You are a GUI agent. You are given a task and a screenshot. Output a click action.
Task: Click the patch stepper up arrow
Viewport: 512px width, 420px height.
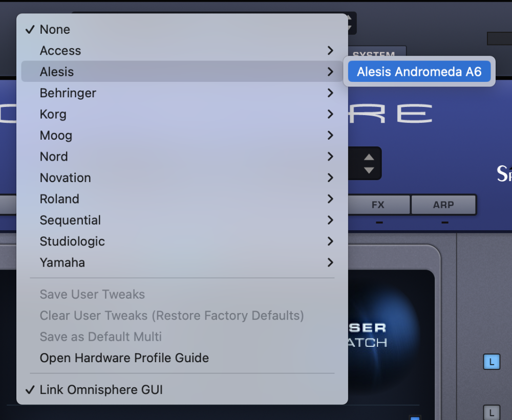point(369,158)
